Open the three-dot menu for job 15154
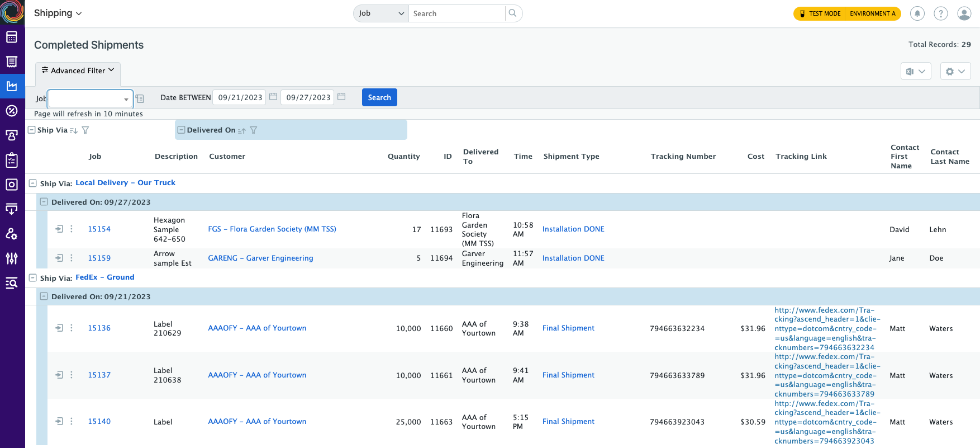Viewport: 980px width, 448px height. (x=72, y=229)
